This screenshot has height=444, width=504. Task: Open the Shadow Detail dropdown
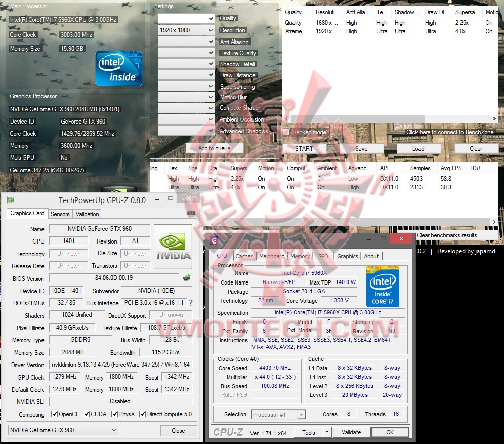pos(186,64)
